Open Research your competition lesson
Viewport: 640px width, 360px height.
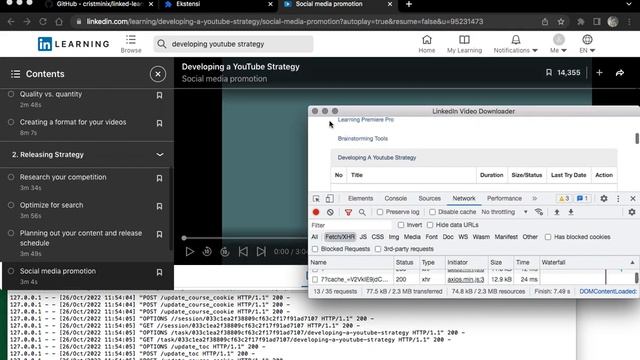click(63, 177)
